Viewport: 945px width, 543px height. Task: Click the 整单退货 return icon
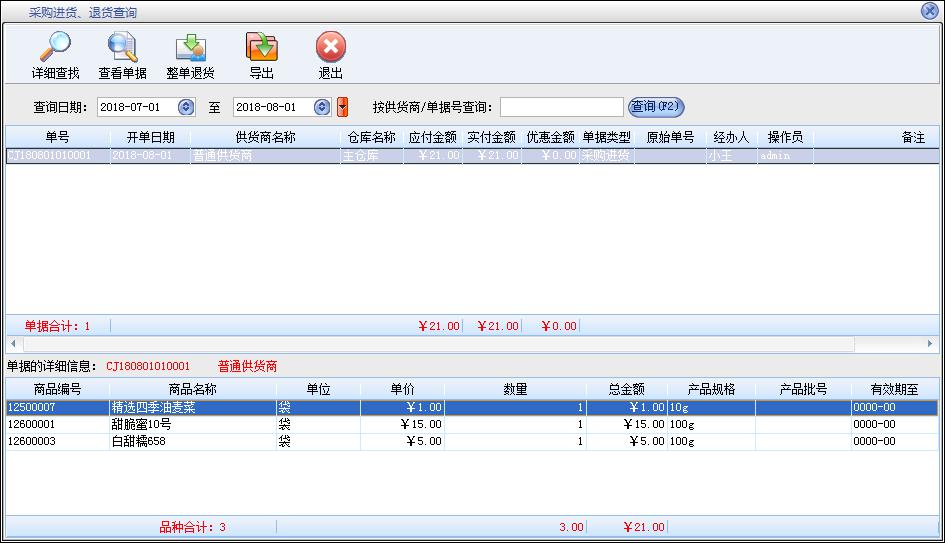pyautogui.click(x=190, y=48)
